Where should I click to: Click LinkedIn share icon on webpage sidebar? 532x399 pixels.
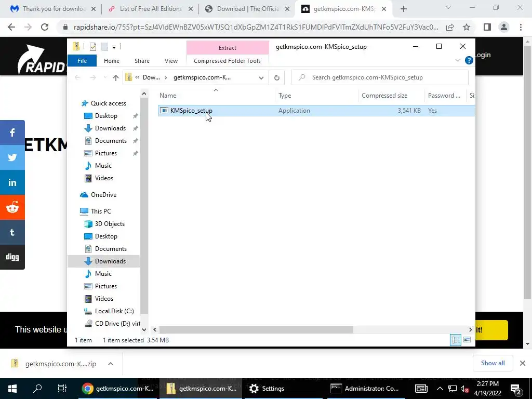(12, 182)
